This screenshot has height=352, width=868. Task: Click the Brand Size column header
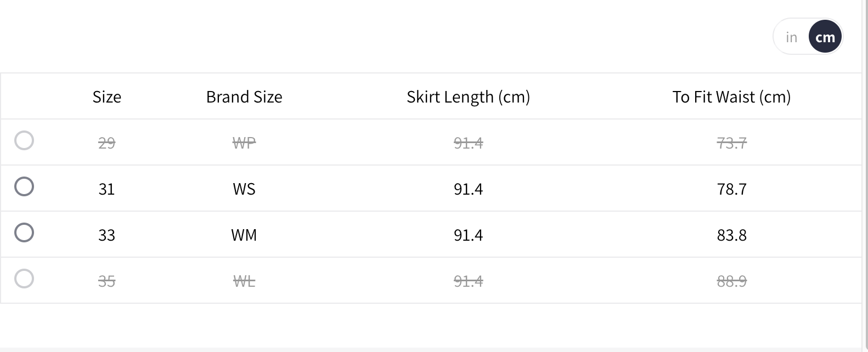tap(244, 97)
